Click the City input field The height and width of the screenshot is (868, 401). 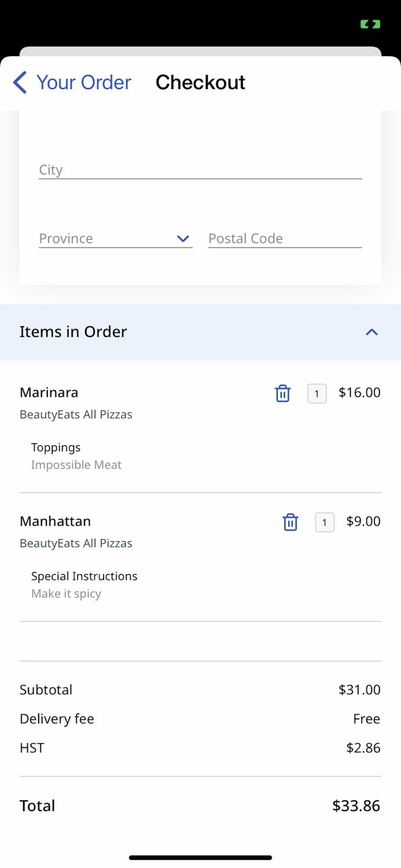[200, 170]
